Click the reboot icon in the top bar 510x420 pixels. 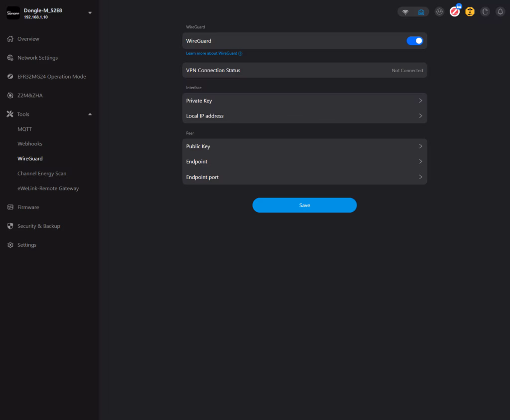[x=485, y=12]
